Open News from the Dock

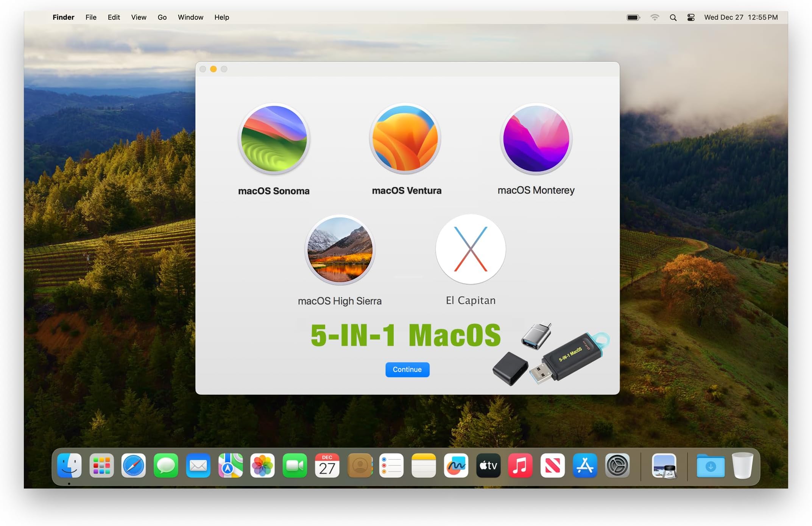click(x=553, y=465)
